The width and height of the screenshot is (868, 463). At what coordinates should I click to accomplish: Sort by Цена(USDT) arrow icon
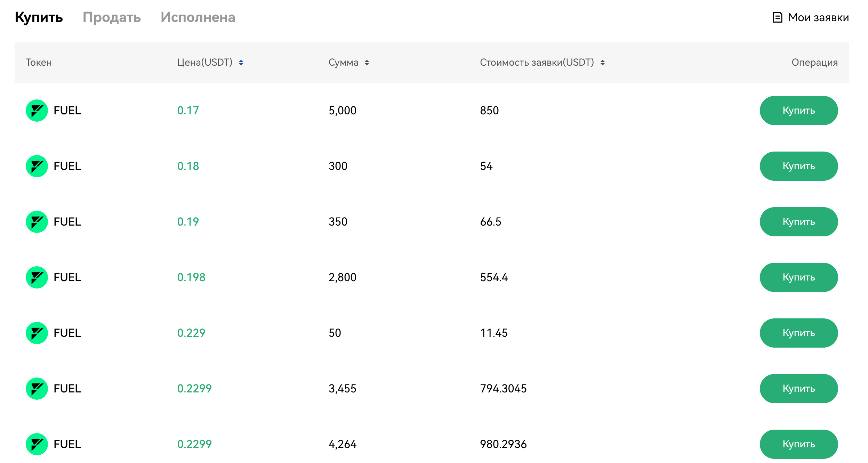click(x=241, y=63)
